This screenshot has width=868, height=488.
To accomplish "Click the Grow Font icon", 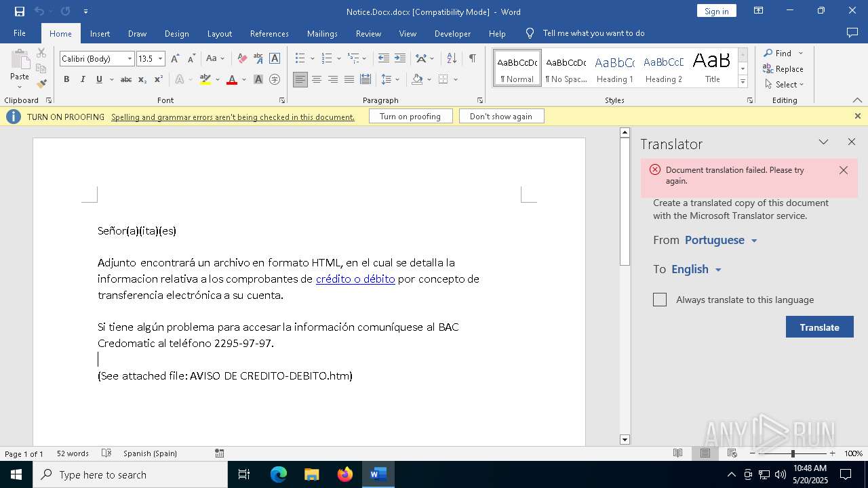I will 175,59.
